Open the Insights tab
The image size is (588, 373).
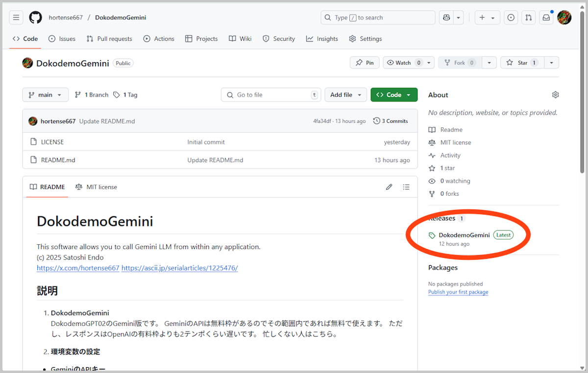click(322, 39)
